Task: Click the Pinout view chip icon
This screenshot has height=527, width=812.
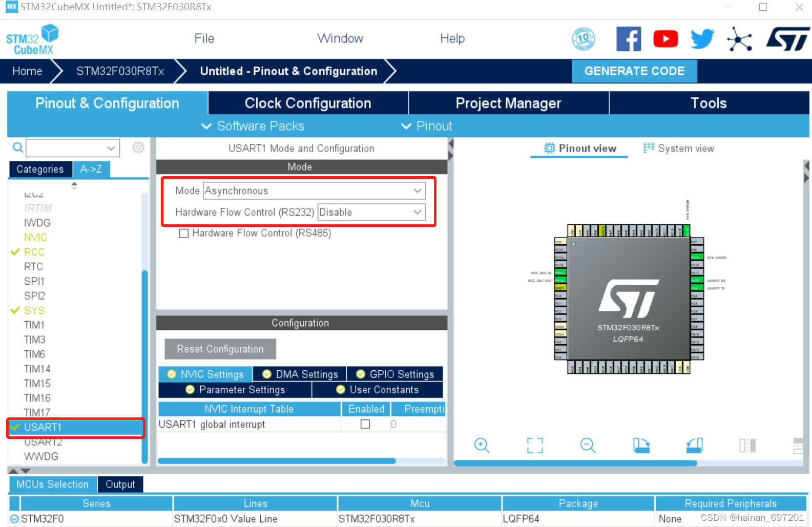Action: pos(549,148)
